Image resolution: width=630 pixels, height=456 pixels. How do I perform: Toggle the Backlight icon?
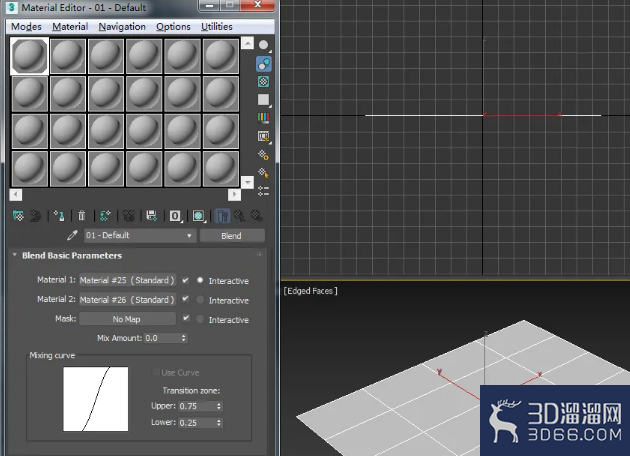coord(264,64)
